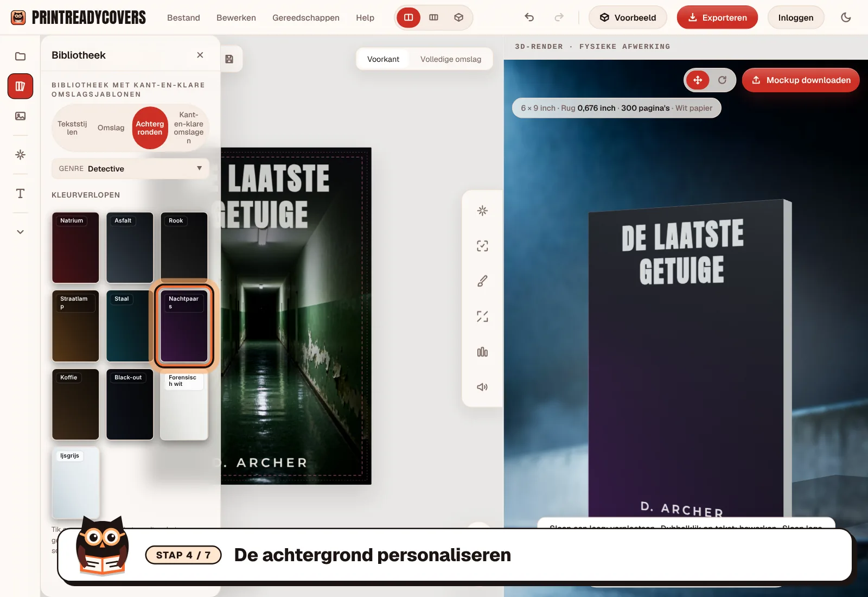Click the Exporteren button
868x597 pixels.
pyautogui.click(x=717, y=17)
